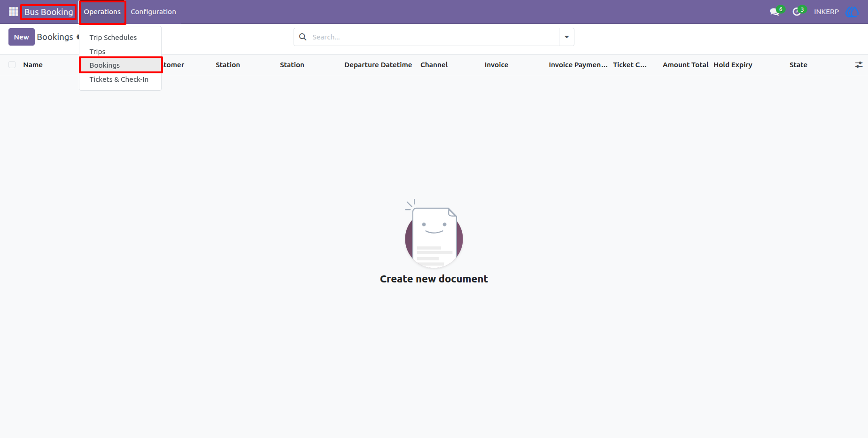
Task: Click the Bus Booking app title
Action: [x=49, y=12]
